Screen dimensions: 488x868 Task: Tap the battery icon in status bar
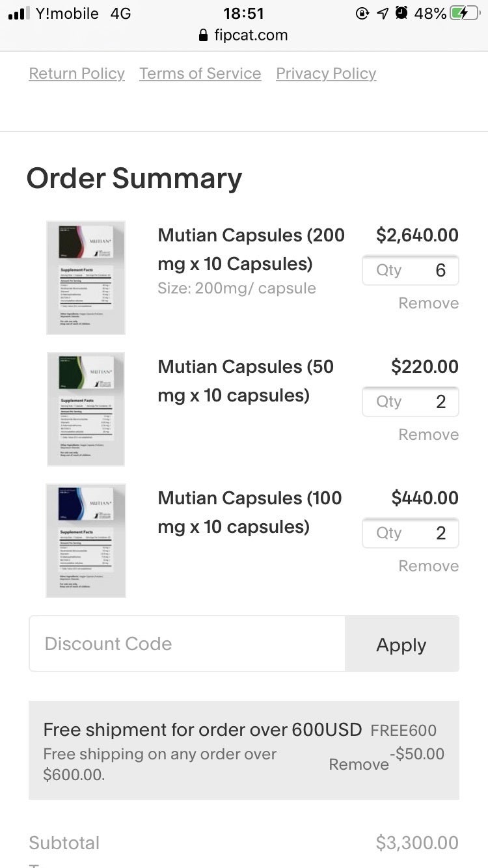click(x=464, y=14)
